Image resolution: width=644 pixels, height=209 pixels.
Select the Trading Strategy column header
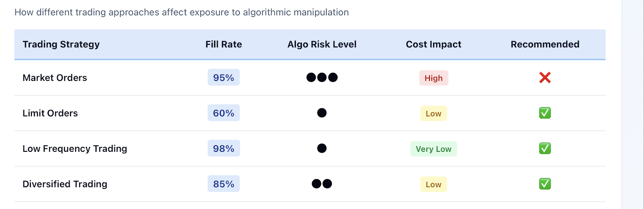coord(61,44)
